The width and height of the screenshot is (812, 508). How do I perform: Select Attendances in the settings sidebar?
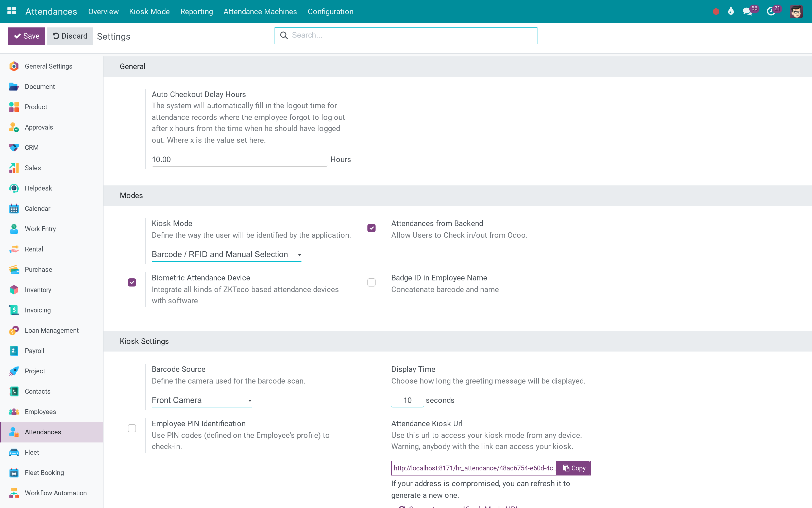pos(52,432)
